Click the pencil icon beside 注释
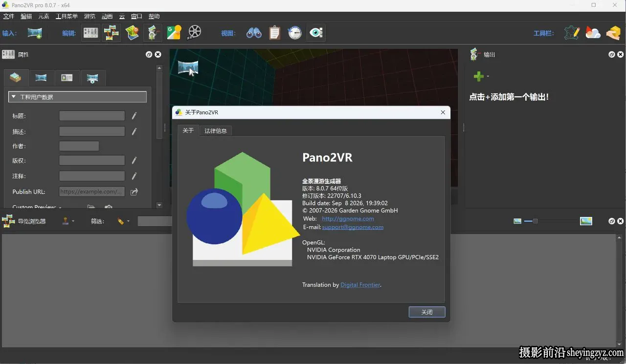626x364 pixels. (x=134, y=176)
